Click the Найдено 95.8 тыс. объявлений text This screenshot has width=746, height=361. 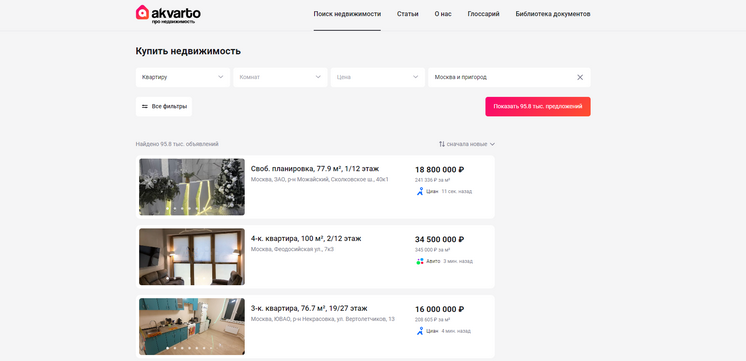[x=177, y=144]
